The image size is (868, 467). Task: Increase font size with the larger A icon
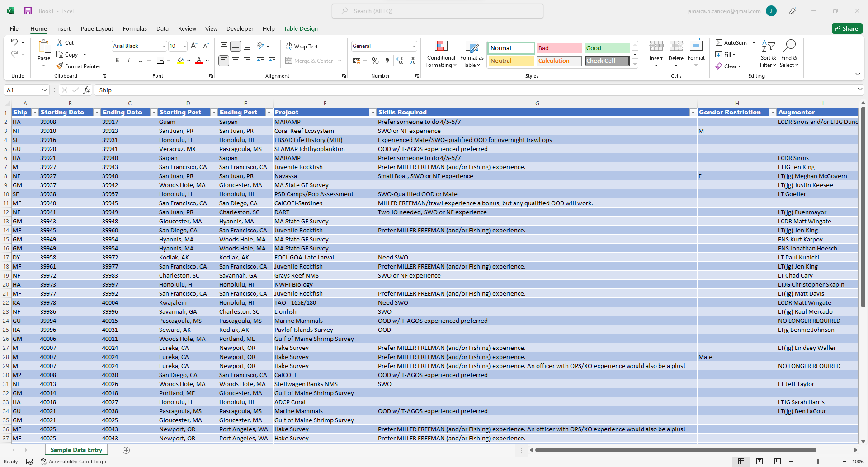194,46
